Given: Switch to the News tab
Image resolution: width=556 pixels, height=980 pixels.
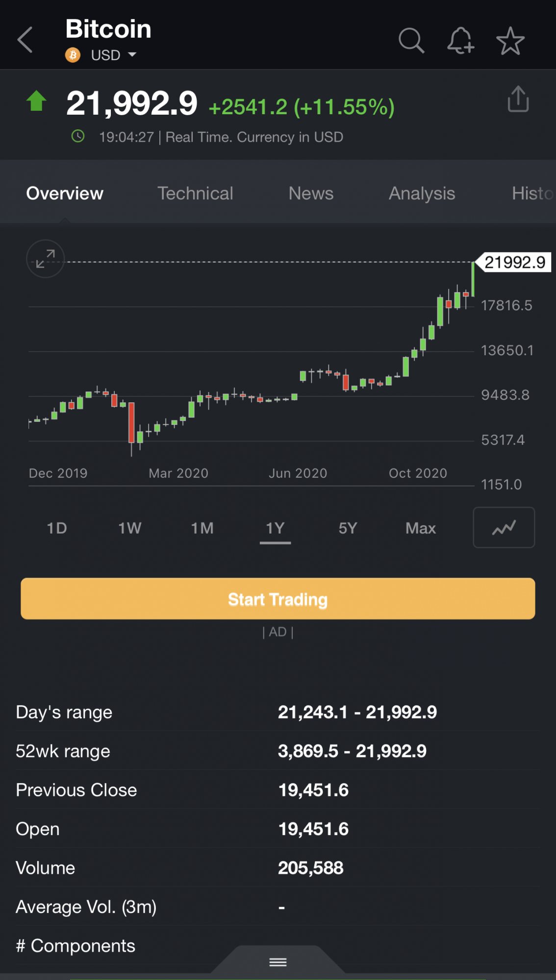Looking at the screenshot, I should click(311, 194).
